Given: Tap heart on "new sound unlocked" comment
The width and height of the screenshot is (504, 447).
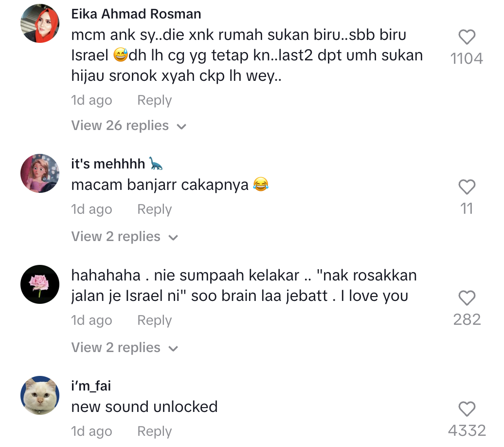Looking at the screenshot, I should pos(467,409).
